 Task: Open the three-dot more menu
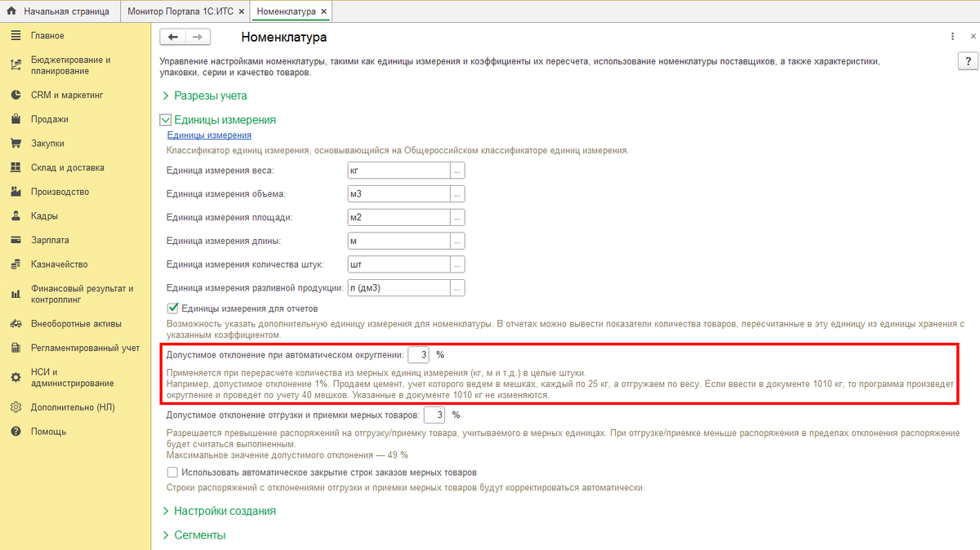pos(952,38)
